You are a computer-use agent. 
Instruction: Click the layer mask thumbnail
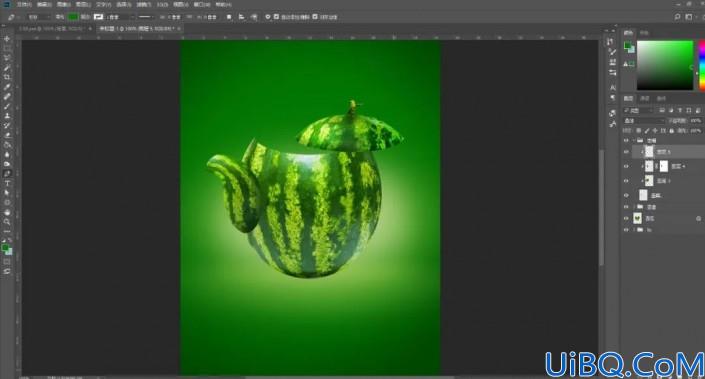click(x=664, y=166)
